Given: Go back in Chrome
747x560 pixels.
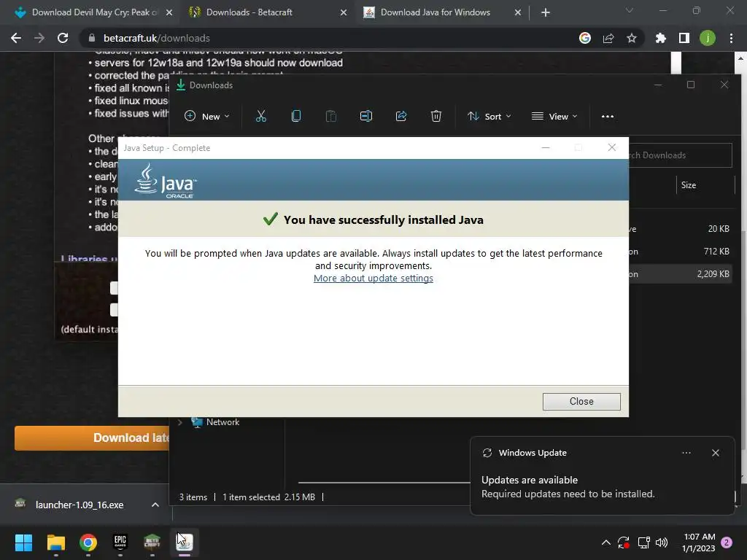Looking at the screenshot, I should (16, 38).
